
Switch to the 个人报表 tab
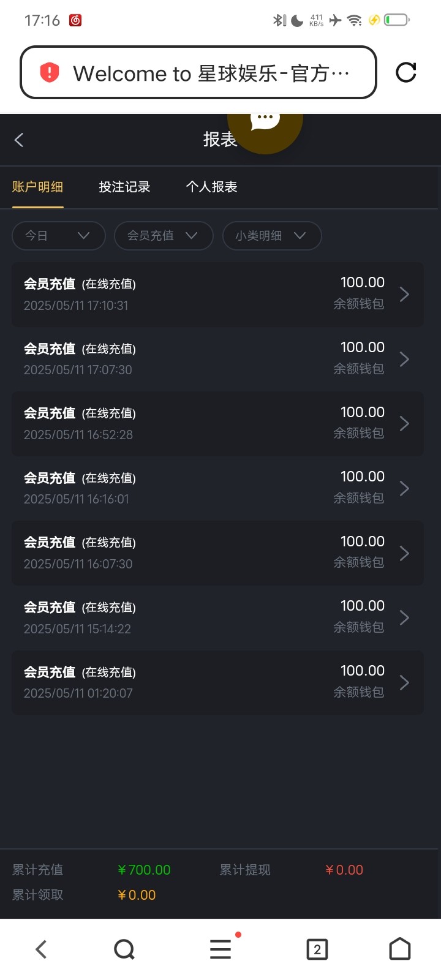coord(211,187)
